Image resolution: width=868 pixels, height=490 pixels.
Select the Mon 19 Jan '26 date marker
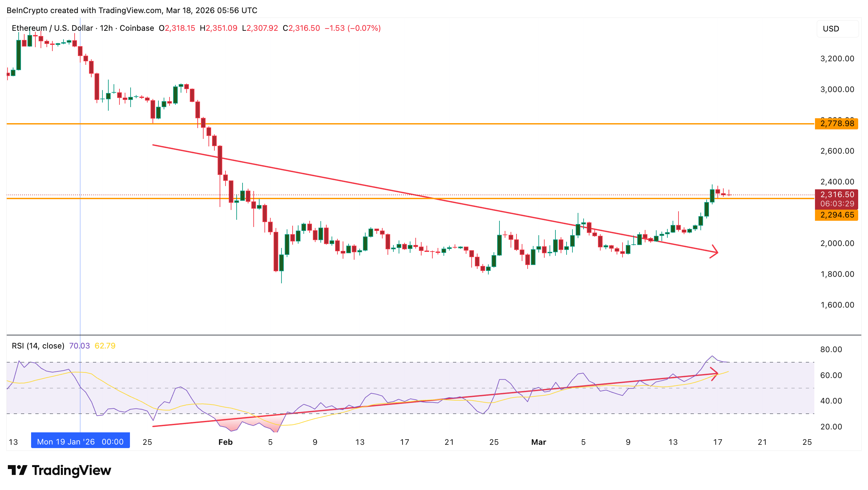80,442
